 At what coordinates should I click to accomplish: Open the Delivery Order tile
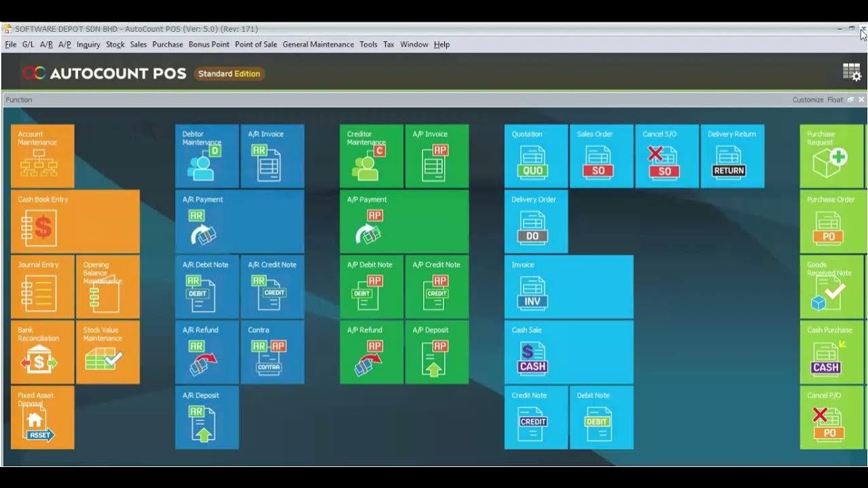click(536, 221)
